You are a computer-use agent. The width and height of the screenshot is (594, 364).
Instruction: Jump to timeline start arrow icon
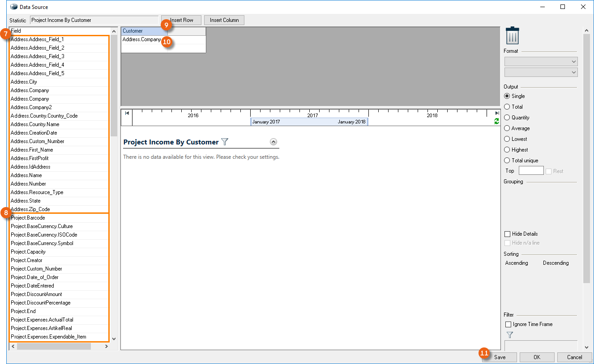pos(127,113)
